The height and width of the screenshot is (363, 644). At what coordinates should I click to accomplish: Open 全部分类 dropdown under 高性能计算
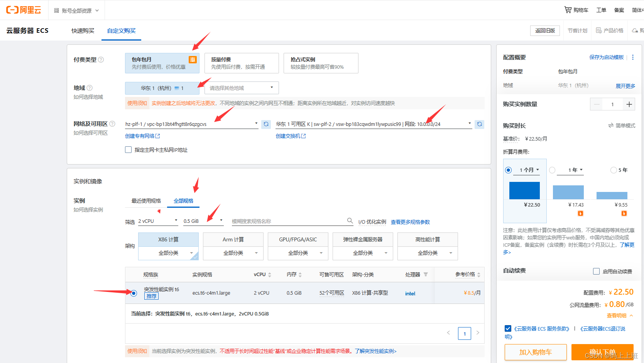(428, 253)
